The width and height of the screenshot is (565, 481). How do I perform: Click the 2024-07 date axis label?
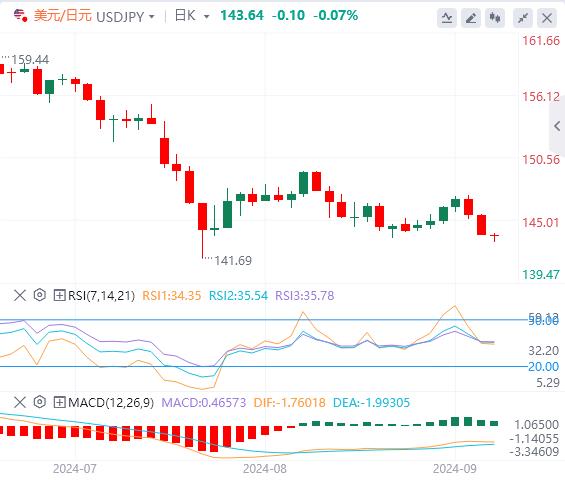point(75,469)
